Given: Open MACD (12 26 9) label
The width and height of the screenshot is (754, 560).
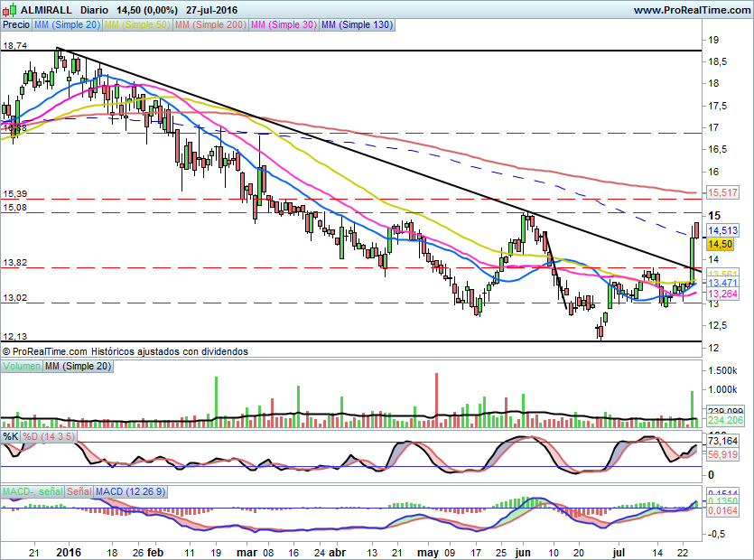Looking at the screenshot, I should [130, 491].
